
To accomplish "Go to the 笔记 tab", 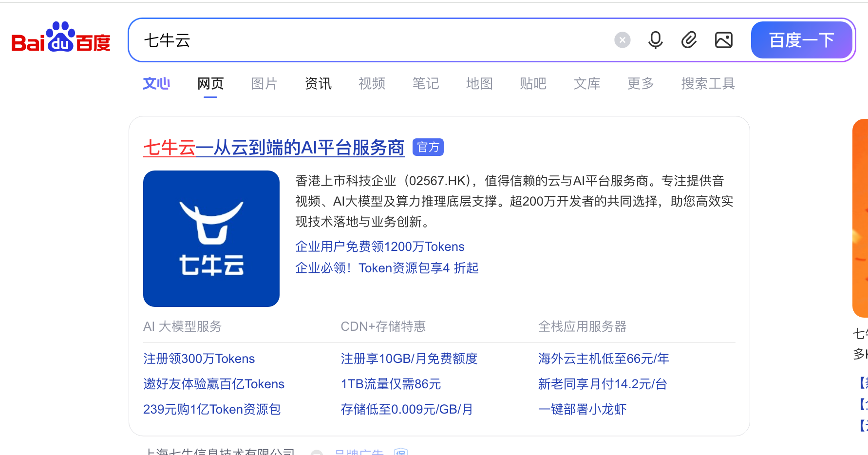I will pyautogui.click(x=426, y=83).
